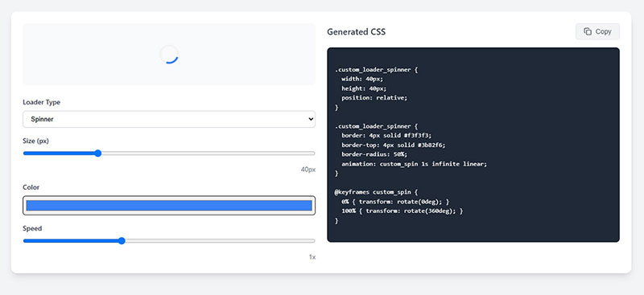Open the blue Color picker swatch
Image resolution: width=644 pixels, height=295 pixels.
(x=169, y=206)
